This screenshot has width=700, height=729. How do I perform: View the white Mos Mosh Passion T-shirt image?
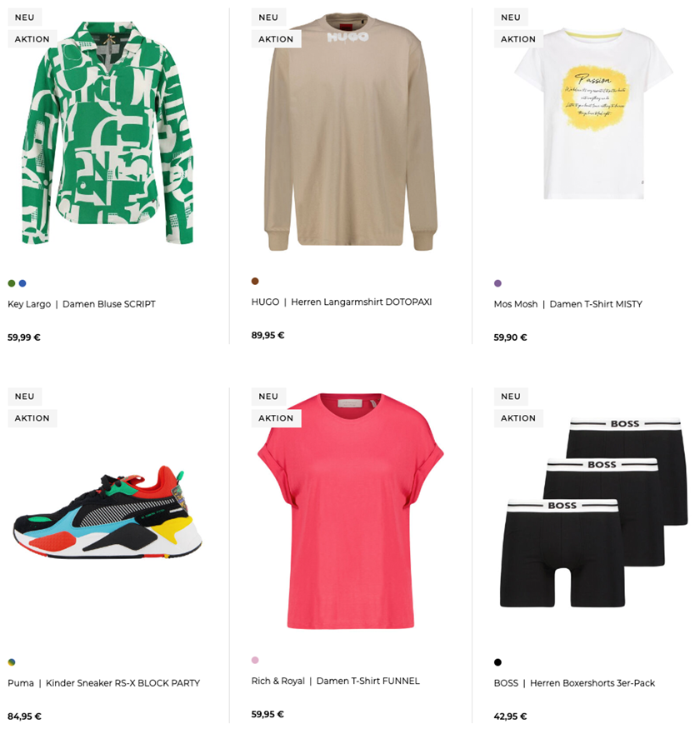point(593,113)
